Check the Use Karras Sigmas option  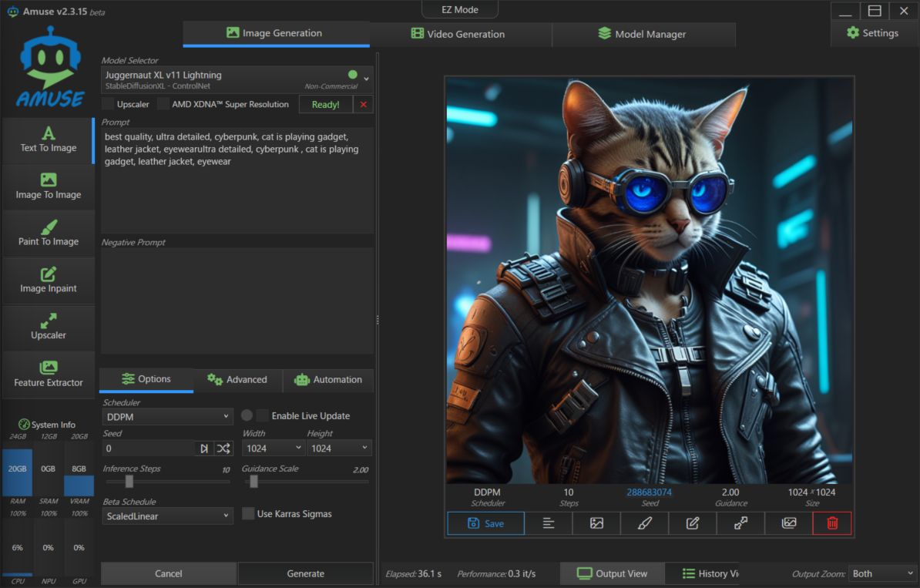(x=248, y=514)
